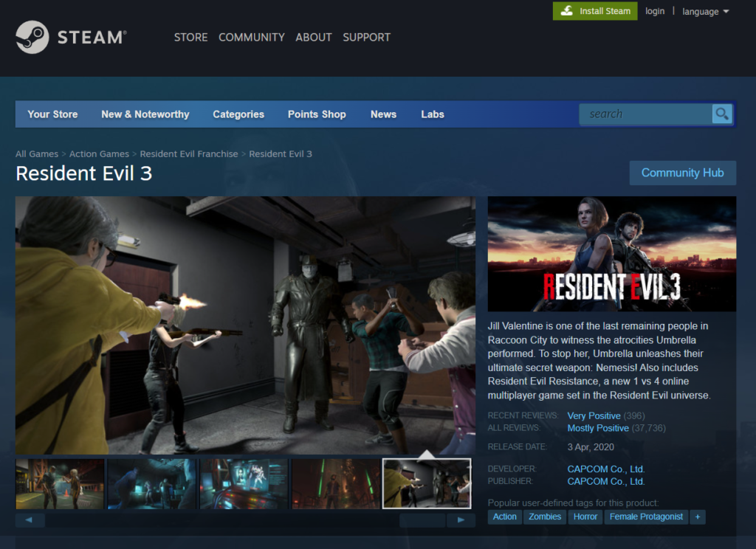Open the main gameplay screenshot
756x549 pixels.
coord(245,325)
